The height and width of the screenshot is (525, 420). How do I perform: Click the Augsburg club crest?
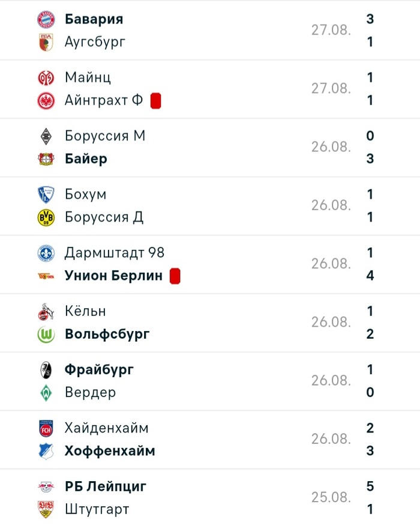coord(46,42)
